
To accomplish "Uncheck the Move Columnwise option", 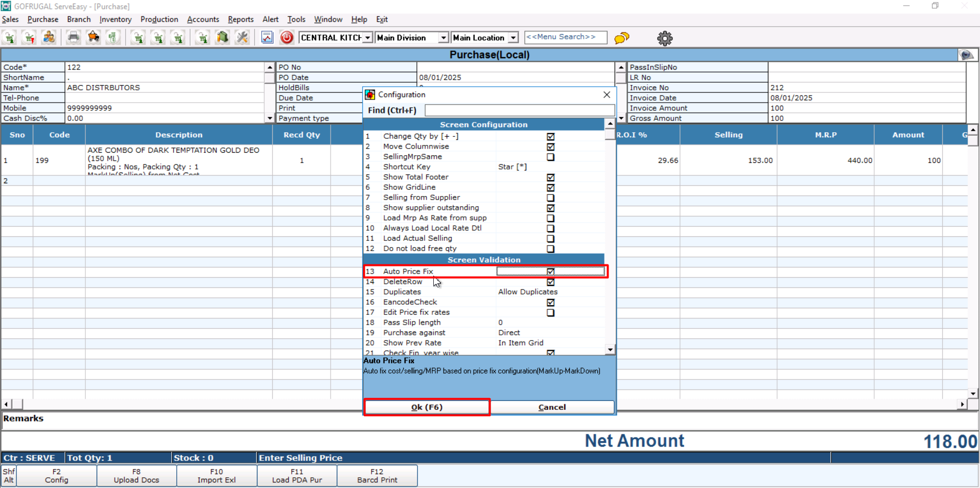I will [x=550, y=147].
